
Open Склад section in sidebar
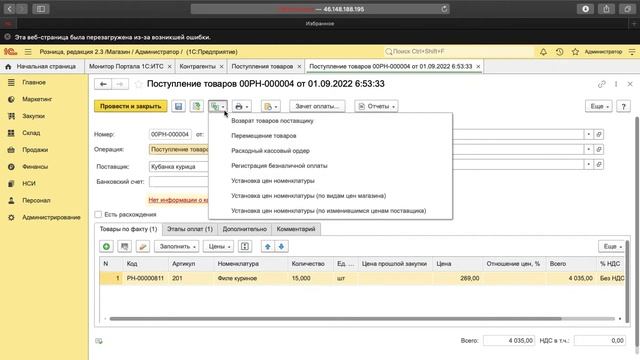click(31, 133)
